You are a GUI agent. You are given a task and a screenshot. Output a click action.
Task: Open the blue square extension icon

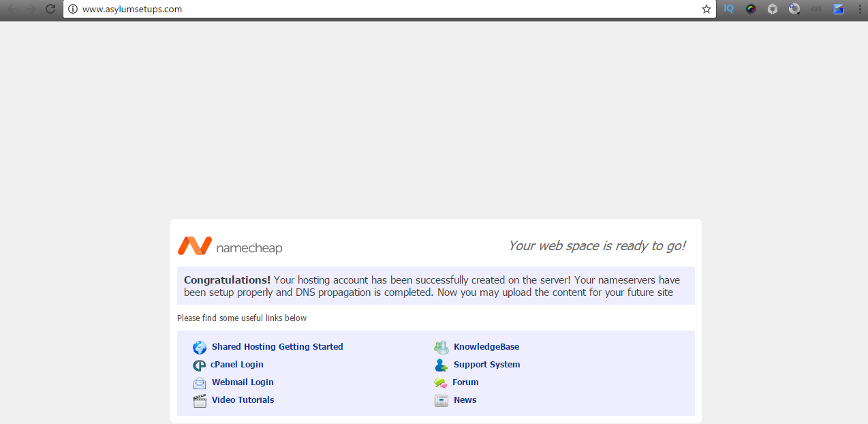point(839,9)
